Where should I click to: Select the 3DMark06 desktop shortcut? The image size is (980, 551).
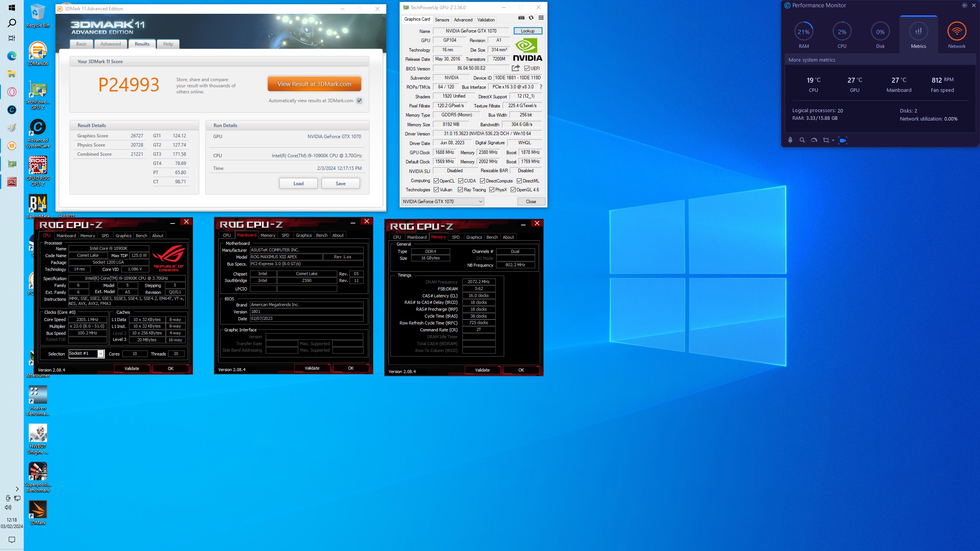pyautogui.click(x=38, y=54)
